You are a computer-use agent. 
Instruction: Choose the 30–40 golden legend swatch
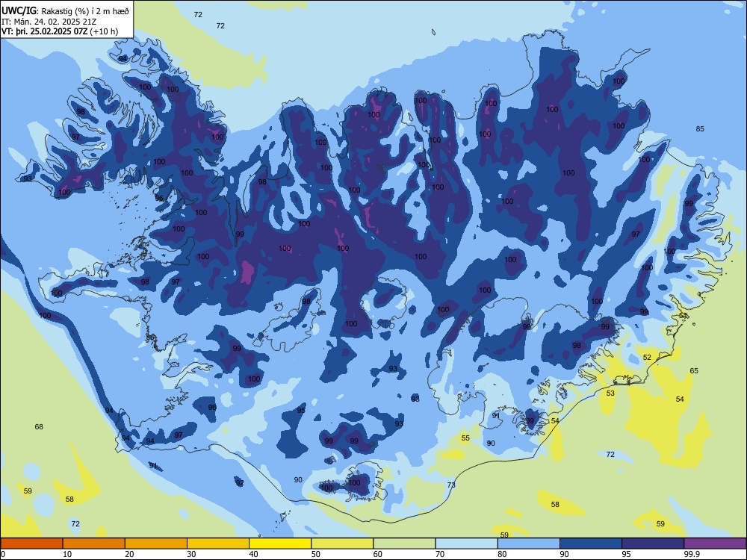pyautogui.click(x=218, y=544)
